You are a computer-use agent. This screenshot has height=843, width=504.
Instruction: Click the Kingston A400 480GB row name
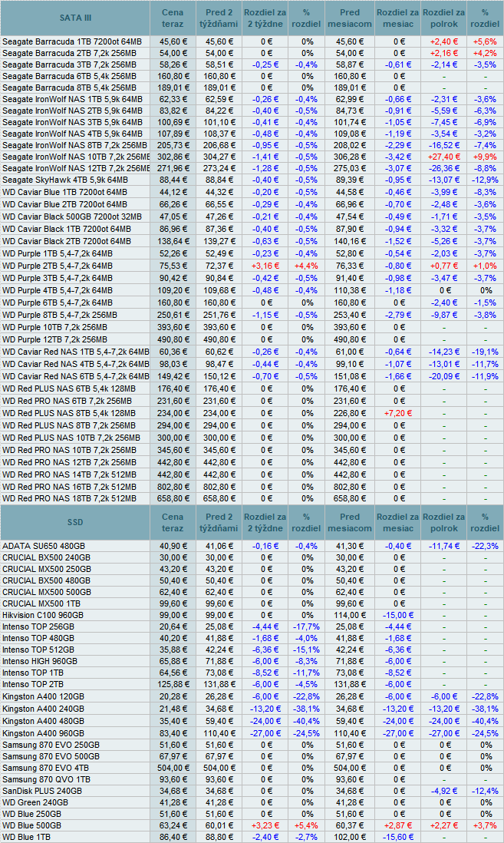43,721
